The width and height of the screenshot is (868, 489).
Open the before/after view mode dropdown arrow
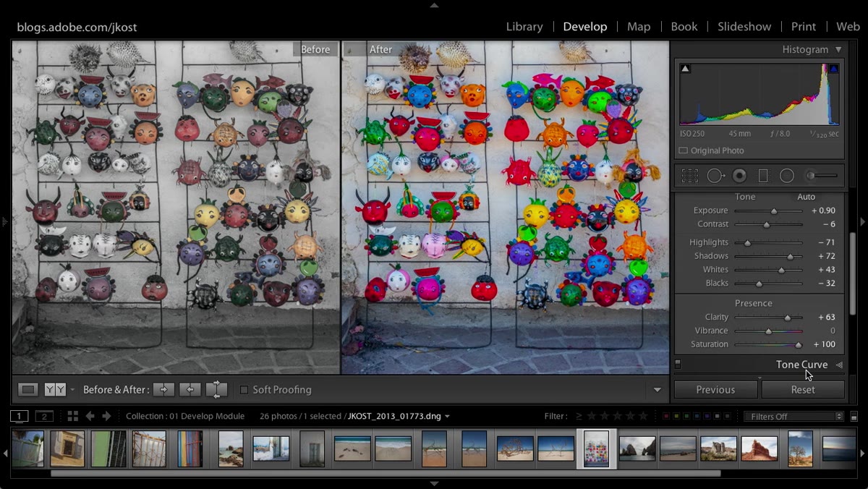pos(72,390)
